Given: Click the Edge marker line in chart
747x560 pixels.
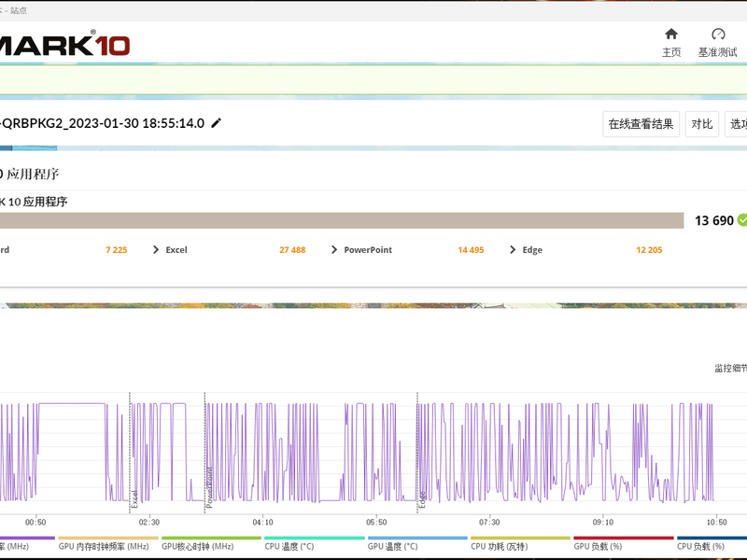Looking at the screenshot, I should pos(417,453).
